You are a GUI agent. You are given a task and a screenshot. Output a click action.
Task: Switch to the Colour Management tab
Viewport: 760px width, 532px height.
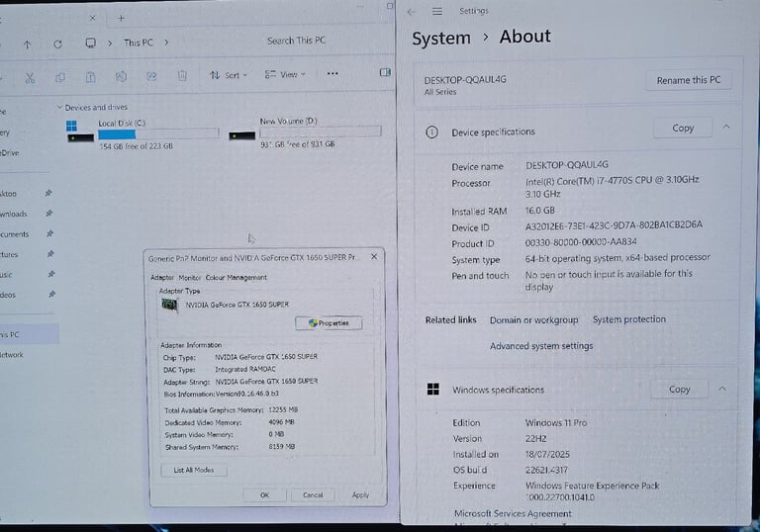pyautogui.click(x=237, y=278)
